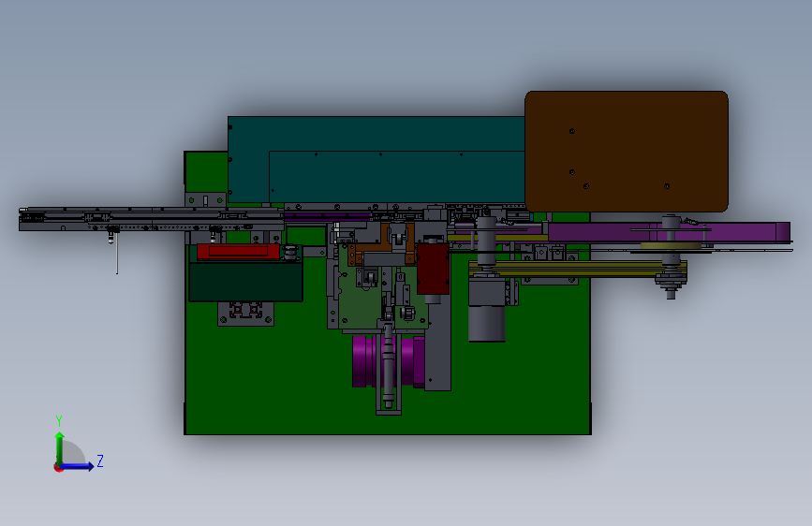The image size is (812, 526).
Task: Click the blue Z axis arrow of the triad
Action: coord(78,466)
